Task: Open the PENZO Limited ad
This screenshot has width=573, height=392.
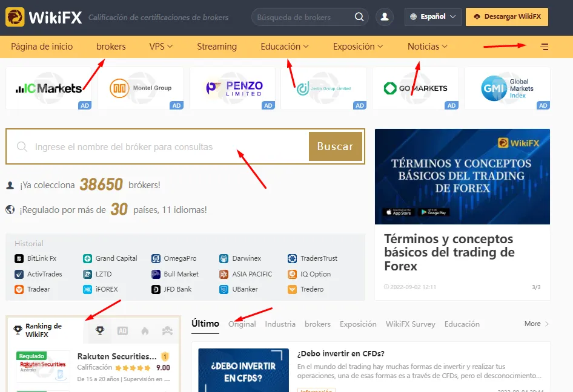Action: pyautogui.click(x=232, y=88)
